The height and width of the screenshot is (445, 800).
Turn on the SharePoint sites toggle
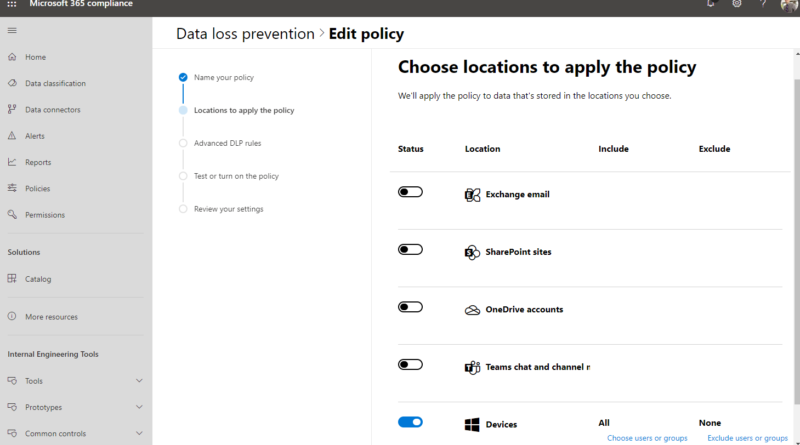coord(410,250)
